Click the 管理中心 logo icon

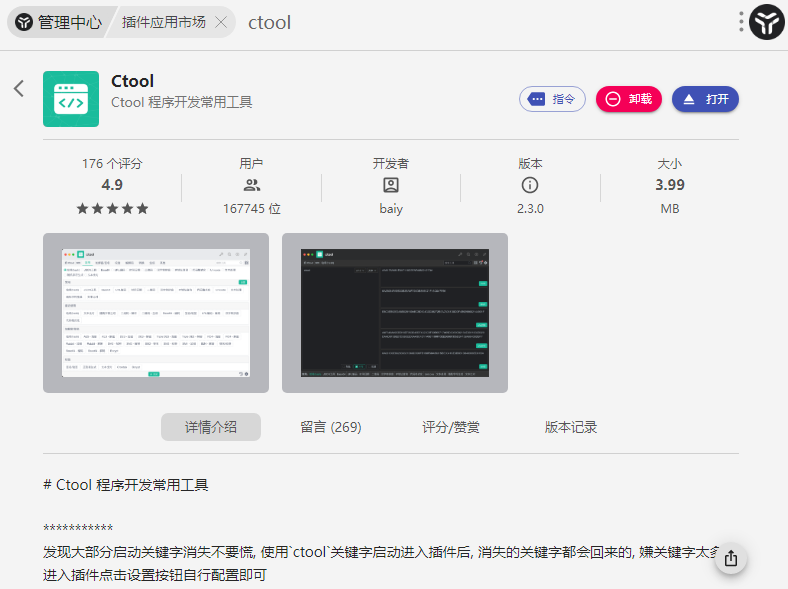[24, 22]
